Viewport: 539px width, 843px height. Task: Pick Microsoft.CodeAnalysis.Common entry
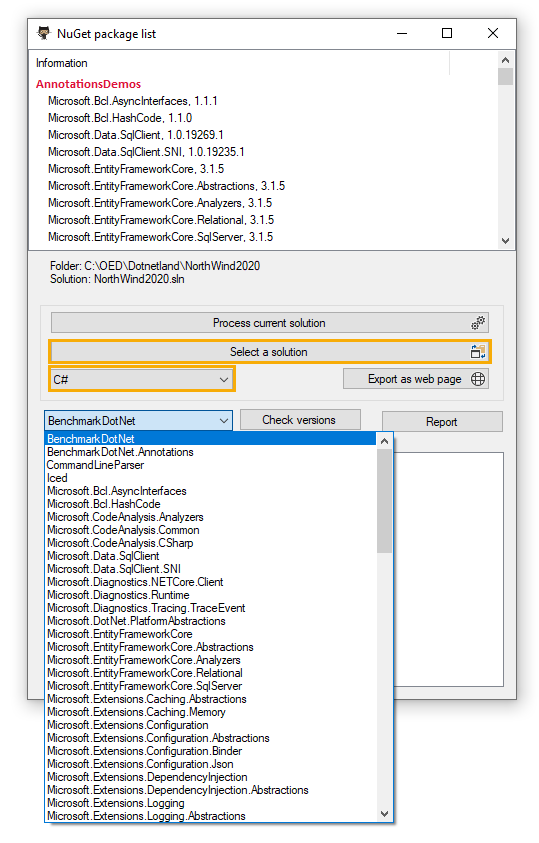(x=211, y=530)
